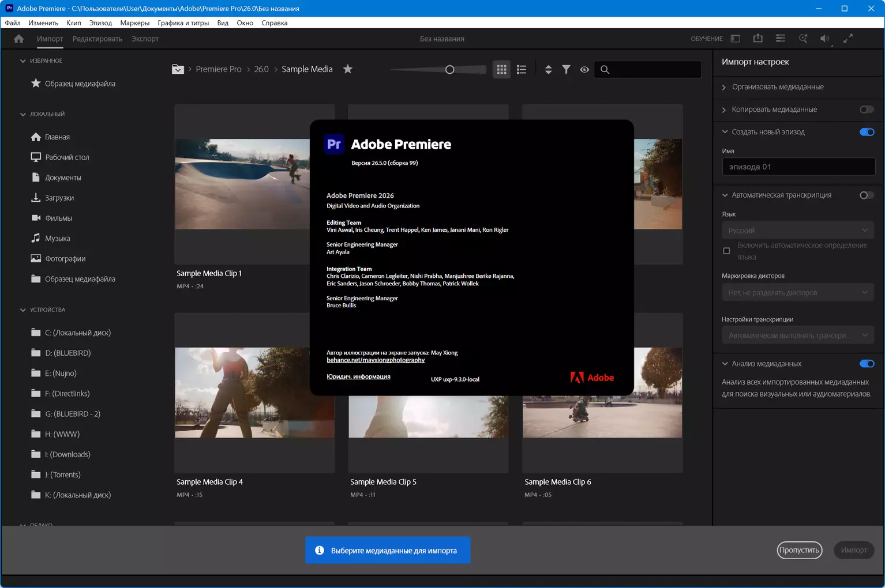Viewport: 885px width, 588px height.
Task: Open the ОБУЧЕНИЕ workspace label
Action: click(707, 39)
